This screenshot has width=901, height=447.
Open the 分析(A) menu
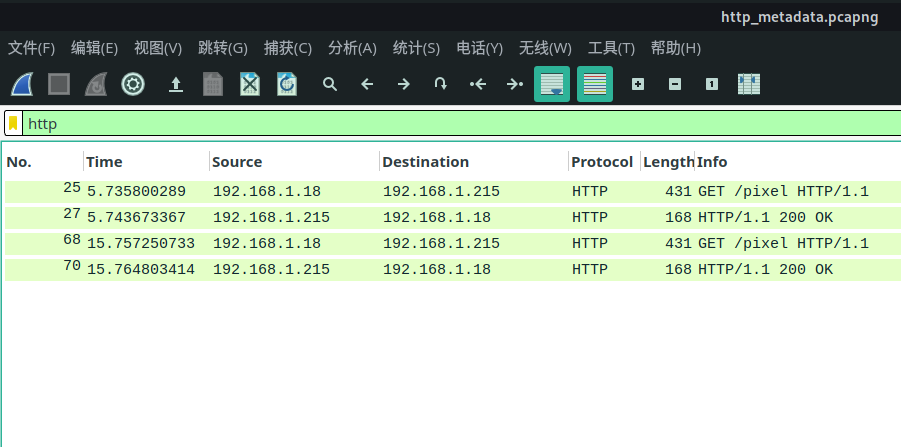(352, 48)
